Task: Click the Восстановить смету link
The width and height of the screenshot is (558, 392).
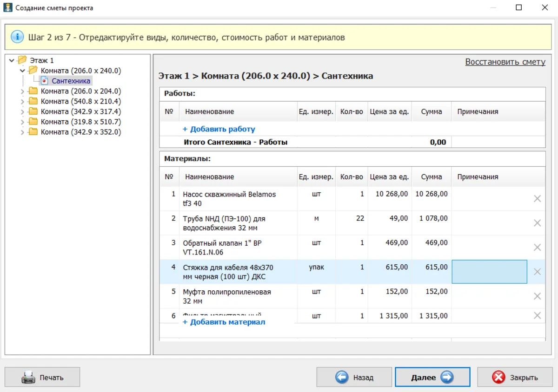Action: [x=505, y=62]
